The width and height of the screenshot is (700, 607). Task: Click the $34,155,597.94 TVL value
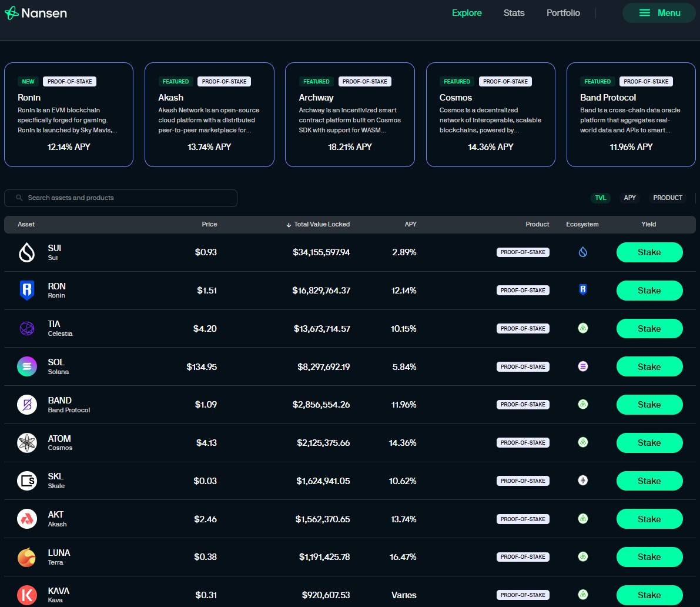pos(321,252)
